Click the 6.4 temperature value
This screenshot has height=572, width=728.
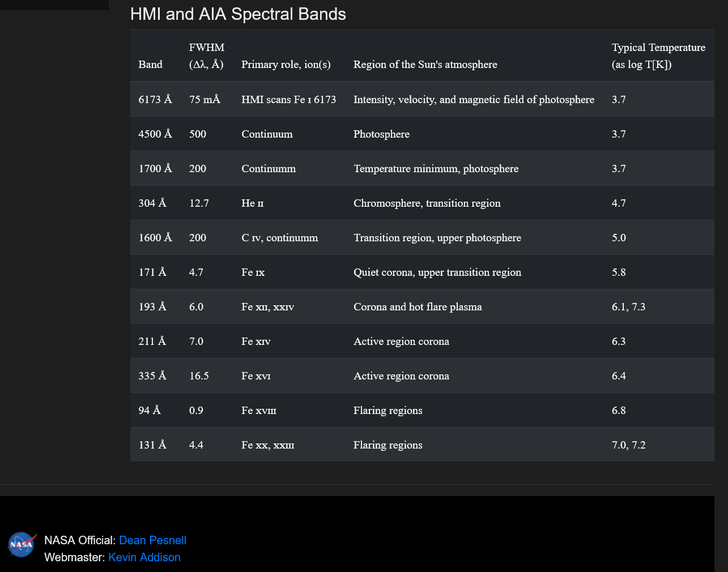(x=619, y=375)
